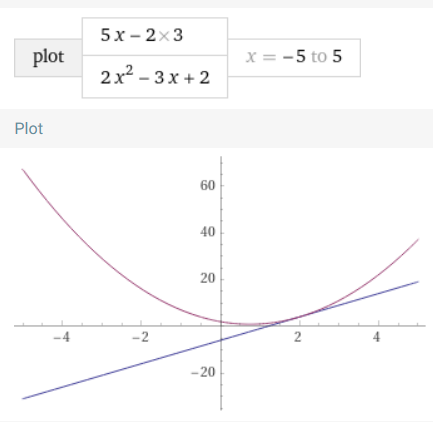Click the 20 label on y-axis
This screenshot has width=433, height=422.
[x=208, y=278]
